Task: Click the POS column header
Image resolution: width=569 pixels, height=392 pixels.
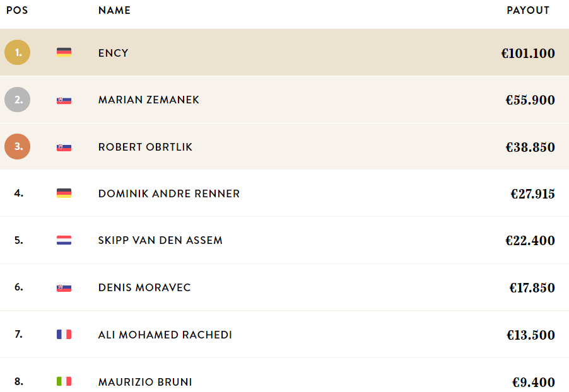Action: coord(17,10)
